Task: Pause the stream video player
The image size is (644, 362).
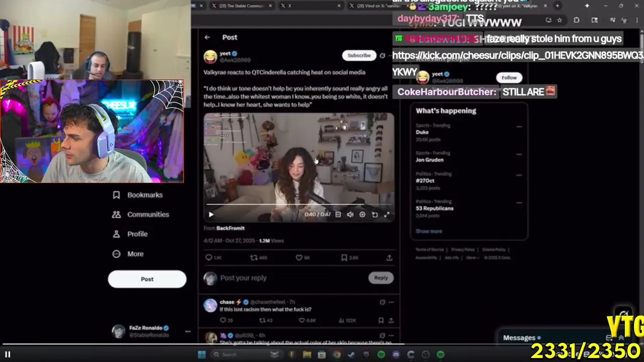Action: (8, 354)
